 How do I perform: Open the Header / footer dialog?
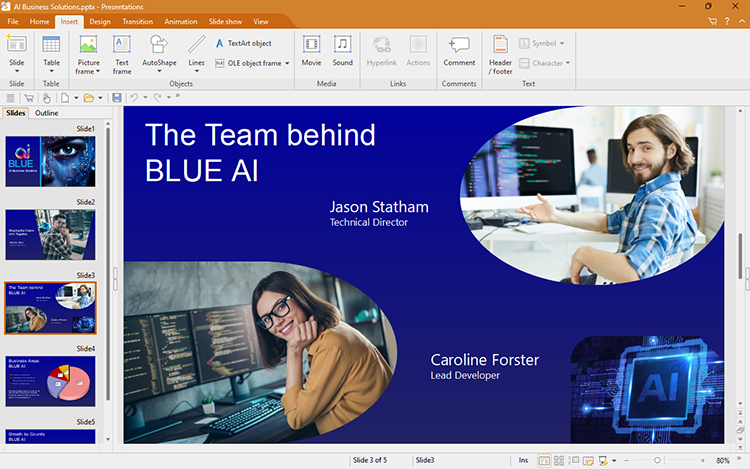pos(500,52)
